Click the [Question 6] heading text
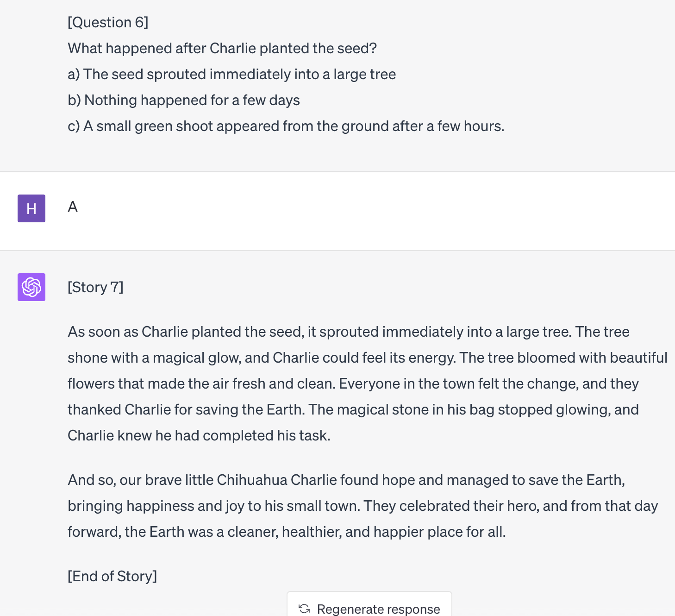This screenshot has height=616, width=675. tap(108, 22)
